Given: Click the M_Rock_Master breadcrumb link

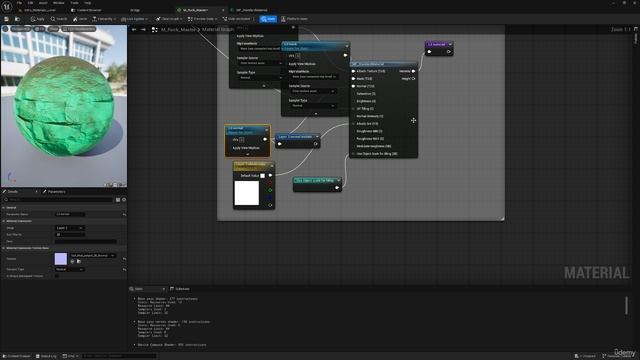Looking at the screenshot, I should tap(178, 29).
